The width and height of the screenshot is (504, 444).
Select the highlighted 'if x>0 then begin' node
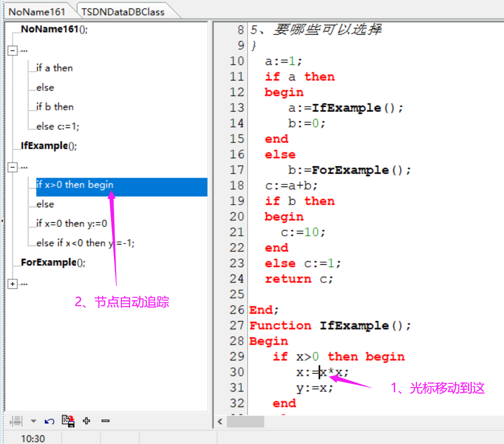coord(121,187)
